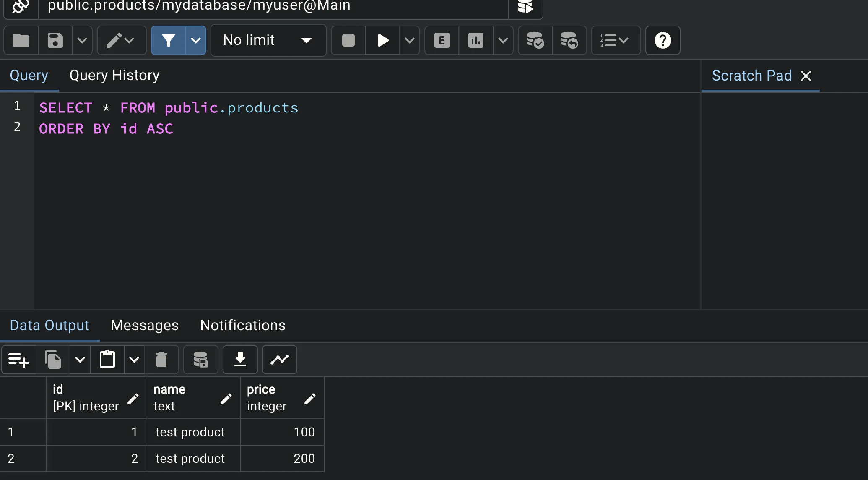The height and width of the screenshot is (480, 868).
Task: Expand the execute options dropdown arrow
Action: click(x=410, y=40)
